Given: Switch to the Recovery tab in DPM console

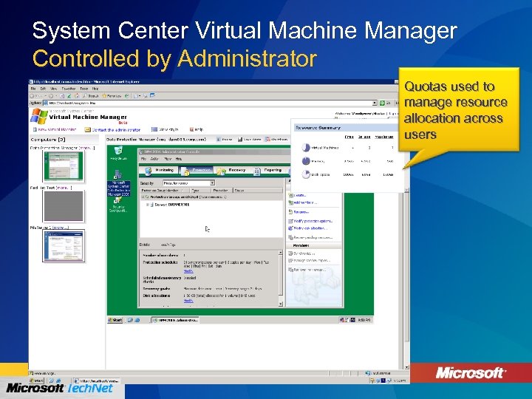Looking at the screenshot, I should 233,171.
